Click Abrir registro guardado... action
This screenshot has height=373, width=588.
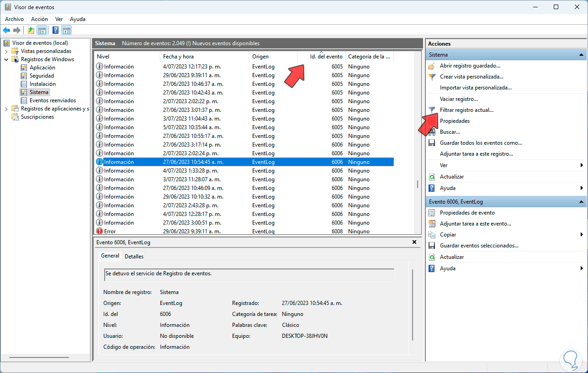point(470,66)
